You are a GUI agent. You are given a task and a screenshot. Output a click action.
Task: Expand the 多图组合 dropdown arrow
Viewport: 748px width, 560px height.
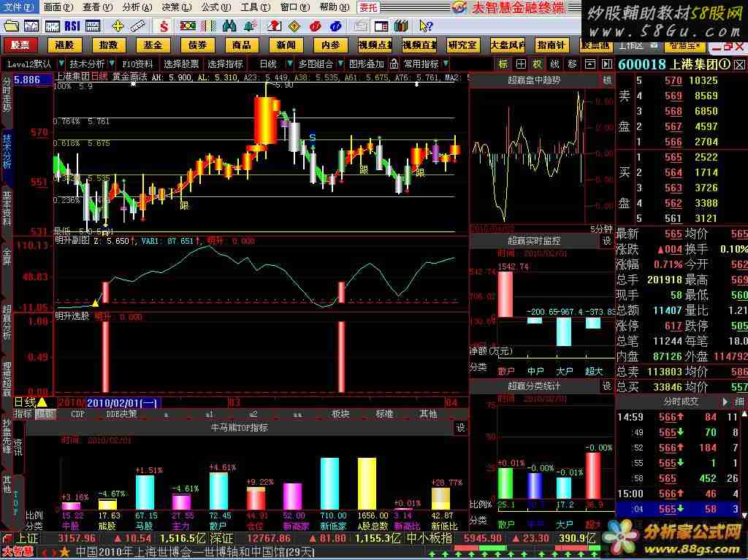tap(340, 63)
